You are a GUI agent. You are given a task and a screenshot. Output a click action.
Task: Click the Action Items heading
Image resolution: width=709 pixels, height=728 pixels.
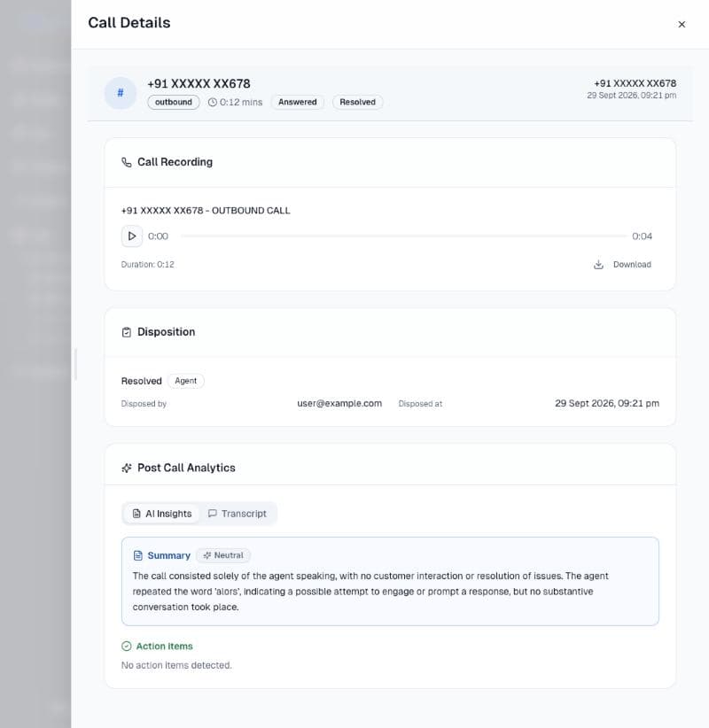tap(165, 647)
